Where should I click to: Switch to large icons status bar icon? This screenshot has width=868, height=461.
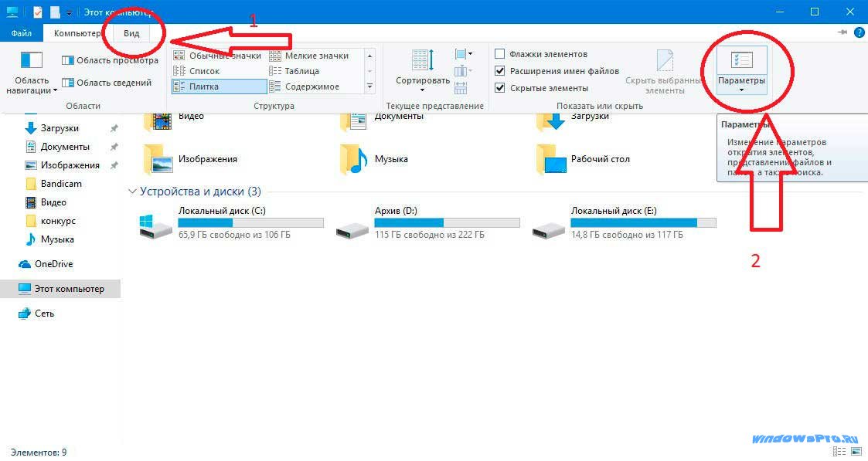[856, 453]
